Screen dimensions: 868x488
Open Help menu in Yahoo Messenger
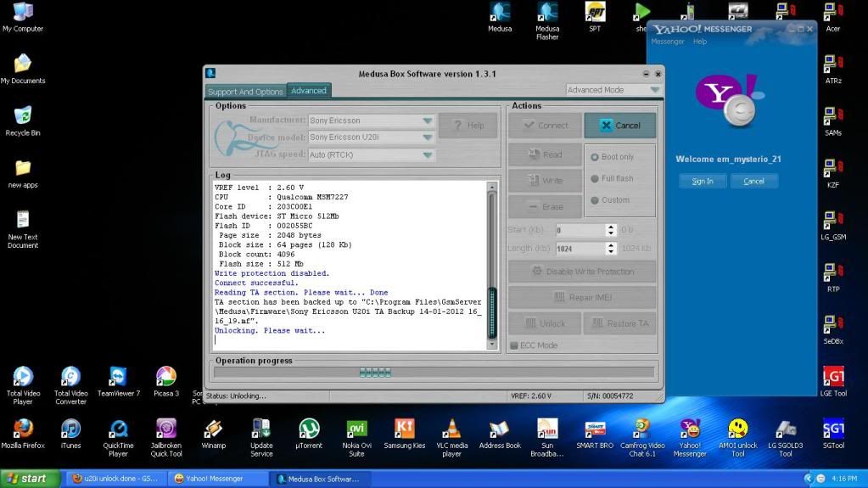point(700,42)
